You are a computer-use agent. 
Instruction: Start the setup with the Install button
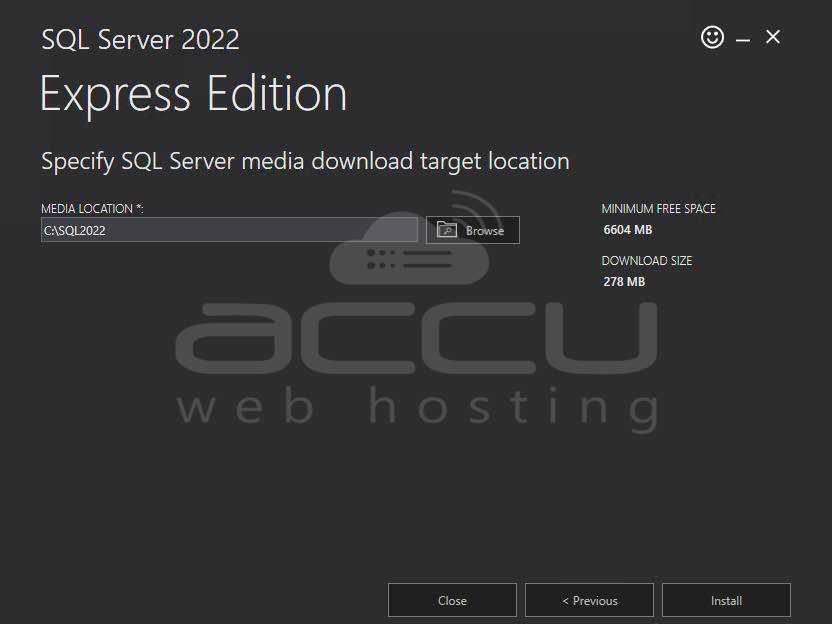click(726, 600)
